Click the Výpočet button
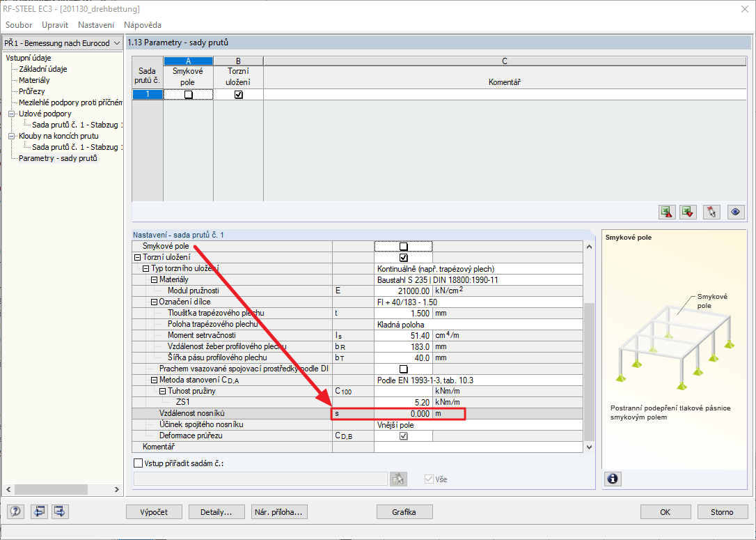Screen dimensions: 756x540 [155, 512]
